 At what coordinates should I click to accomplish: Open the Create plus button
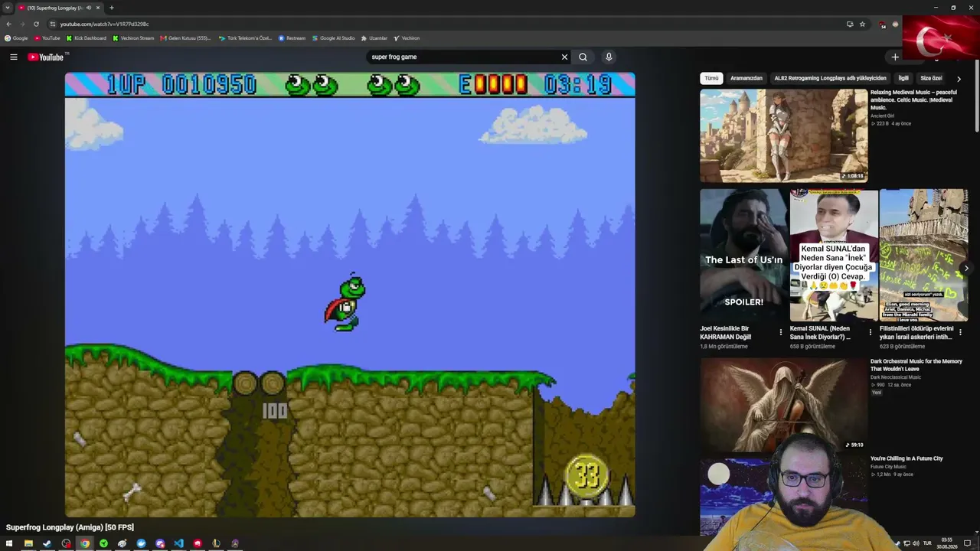click(x=895, y=57)
